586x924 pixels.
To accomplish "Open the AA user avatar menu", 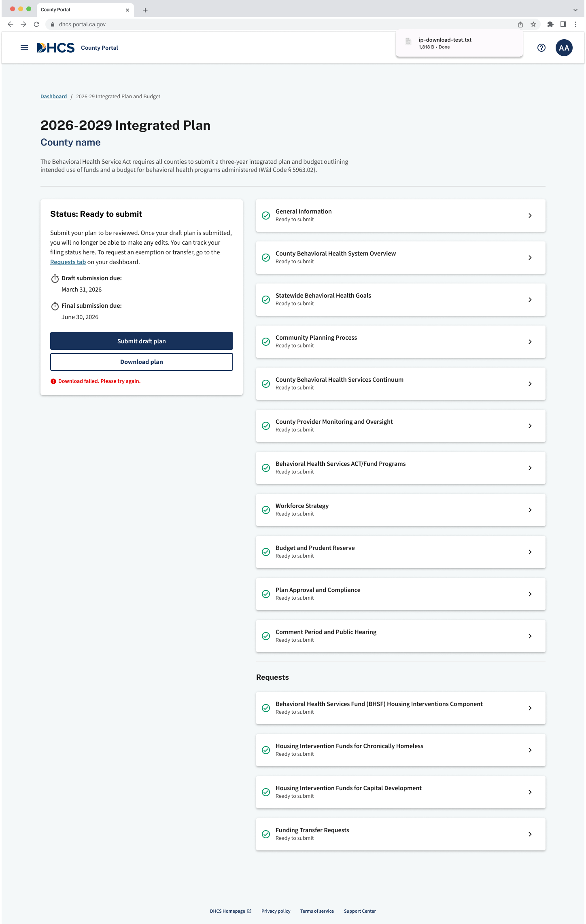I will [564, 48].
